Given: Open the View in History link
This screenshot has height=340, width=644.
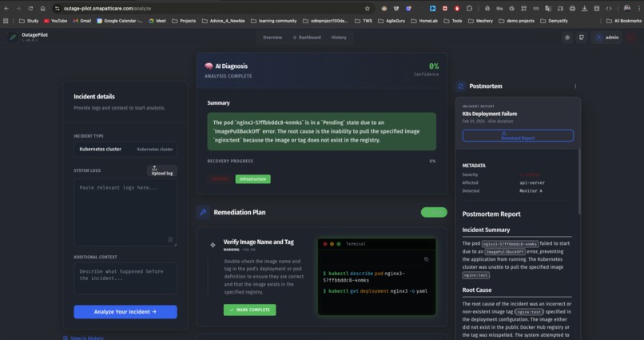Looking at the screenshot, I should 83,338.
